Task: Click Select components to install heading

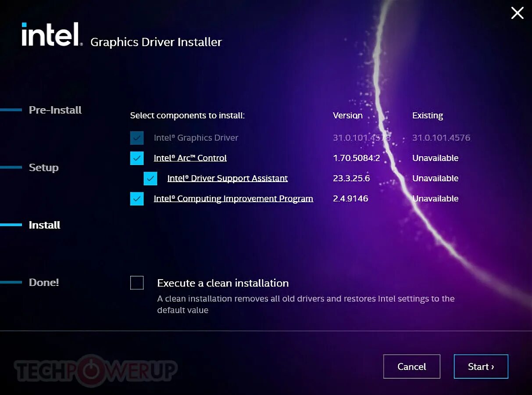Action: tap(187, 115)
